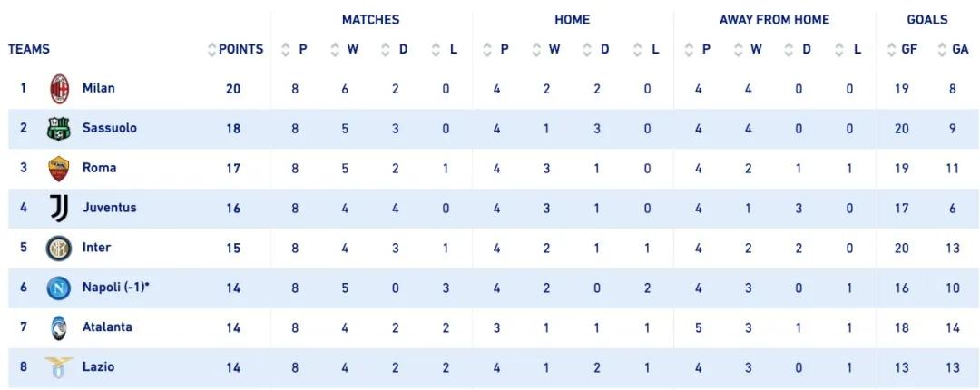The width and height of the screenshot is (980, 390).
Task: Open the Atalanta team link
Action: coord(107,327)
